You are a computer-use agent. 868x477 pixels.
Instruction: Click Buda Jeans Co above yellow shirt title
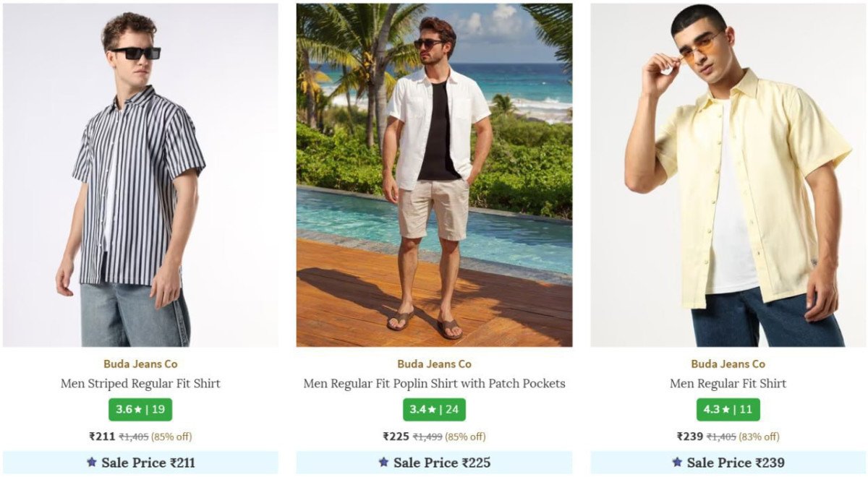click(x=728, y=364)
